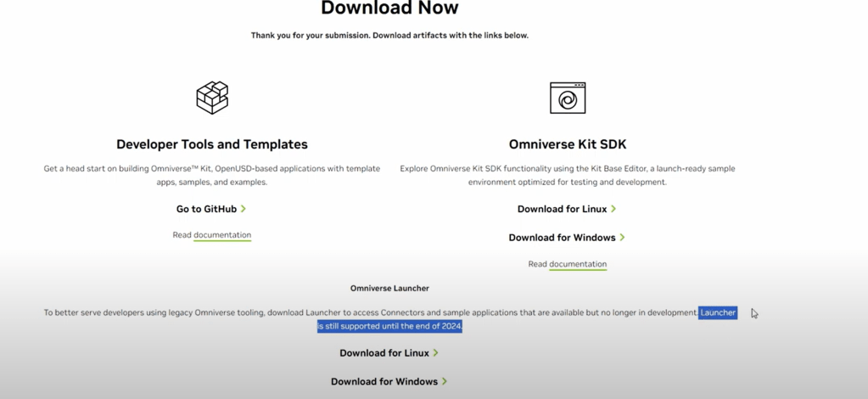Image resolution: width=868 pixels, height=399 pixels.
Task: Download Omniverse Kit SDK for Linux
Action: (x=562, y=209)
